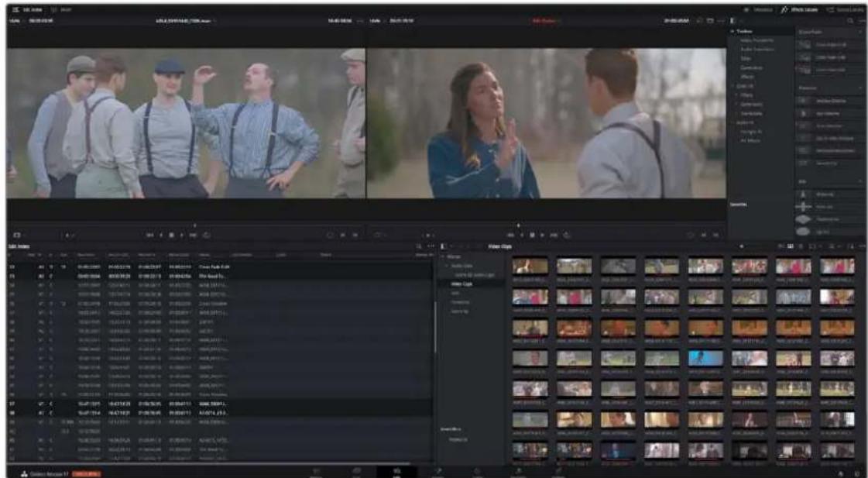The width and height of the screenshot is (868, 478).
Task: Select the Cross Fade +3 dB transition
Action: (x=829, y=45)
